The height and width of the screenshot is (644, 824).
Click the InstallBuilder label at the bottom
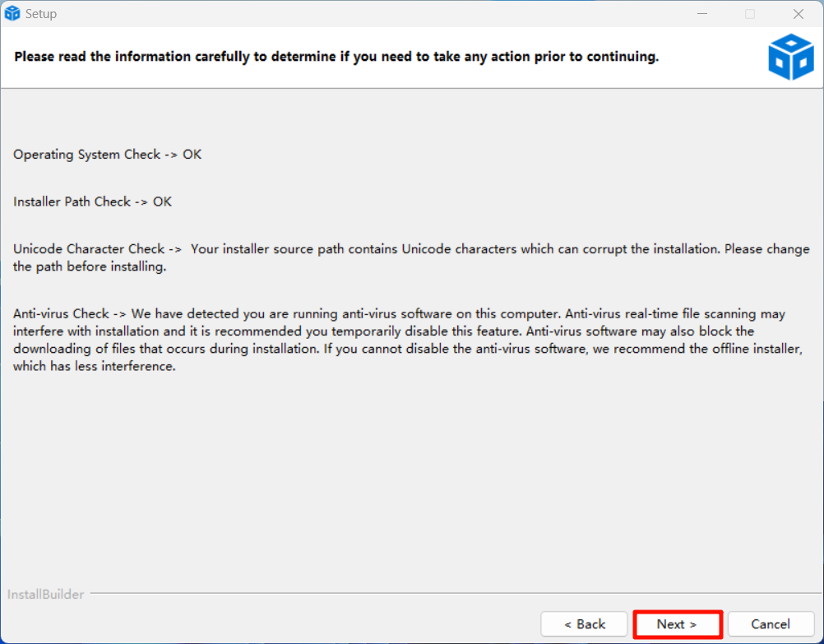(x=45, y=594)
